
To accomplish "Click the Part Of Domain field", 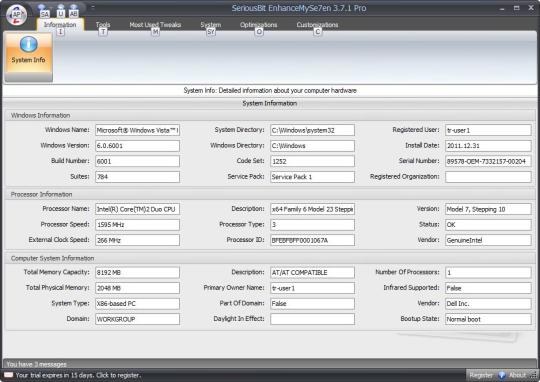I will click(x=312, y=303).
